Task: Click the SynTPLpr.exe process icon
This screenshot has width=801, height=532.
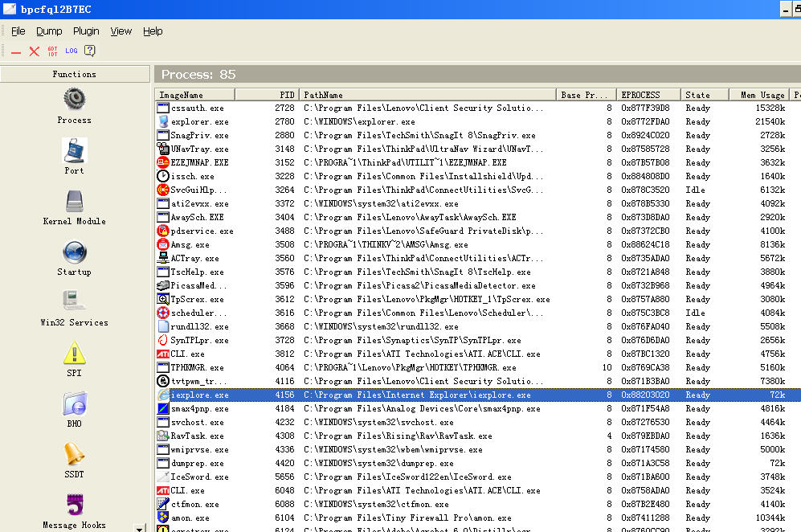Action: 163,340
